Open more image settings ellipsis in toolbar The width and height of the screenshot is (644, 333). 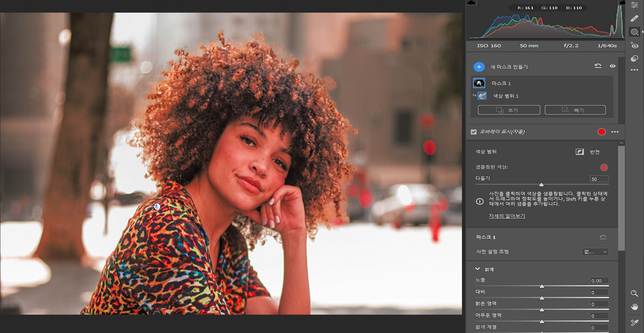point(634,70)
